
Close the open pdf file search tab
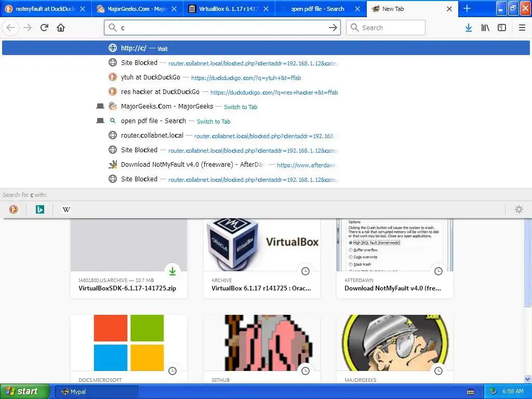click(357, 9)
